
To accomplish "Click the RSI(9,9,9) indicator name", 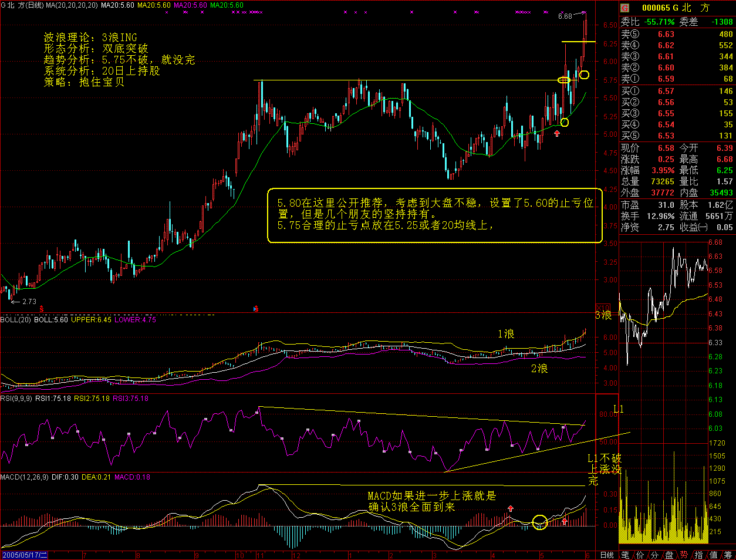I will (17, 399).
